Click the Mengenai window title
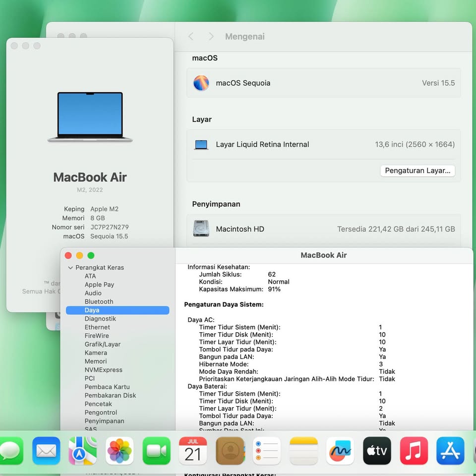Image resolution: width=476 pixels, height=476 pixels. 244,36
